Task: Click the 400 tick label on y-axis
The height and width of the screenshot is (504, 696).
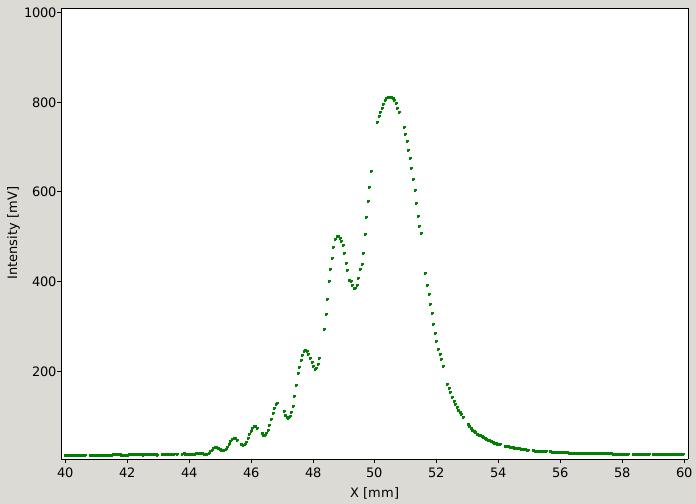Action: tap(44, 282)
